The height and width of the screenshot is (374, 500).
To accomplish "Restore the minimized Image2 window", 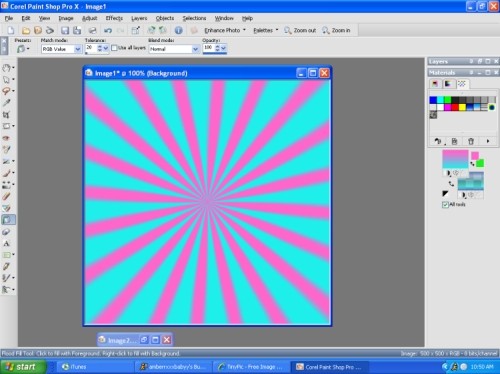I will point(144,340).
